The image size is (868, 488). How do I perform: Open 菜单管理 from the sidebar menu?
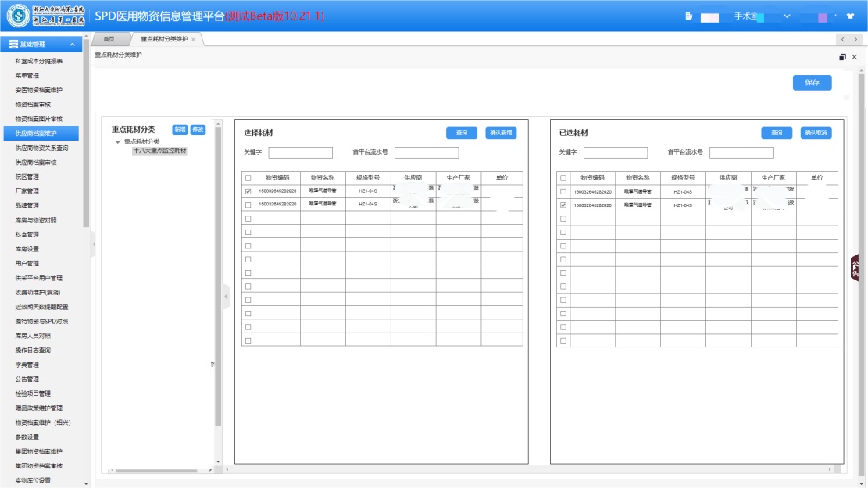(27, 76)
